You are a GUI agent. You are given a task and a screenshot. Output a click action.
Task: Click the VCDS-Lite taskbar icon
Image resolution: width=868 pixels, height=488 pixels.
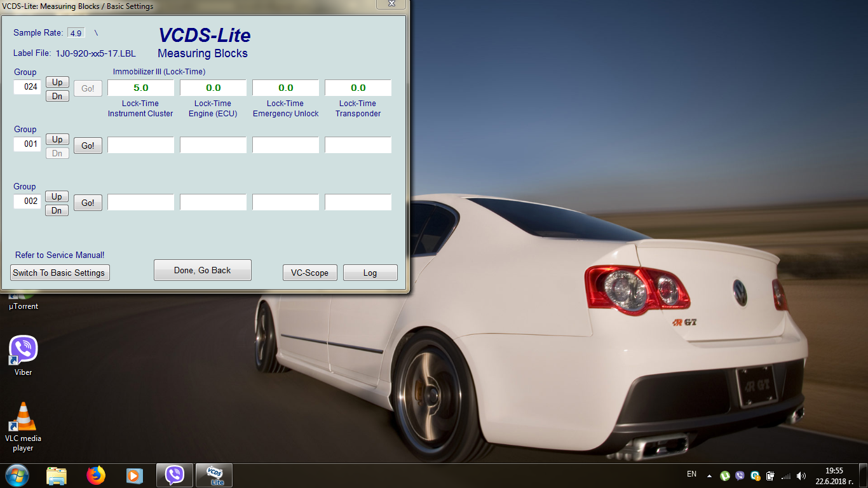(x=214, y=475)
